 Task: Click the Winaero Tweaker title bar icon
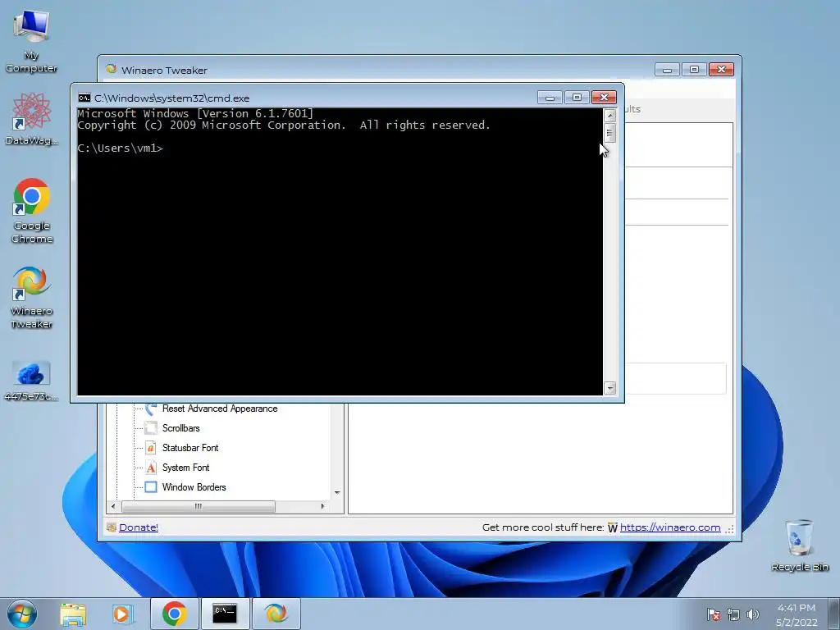pyautogui.click(x=112, y=69)
